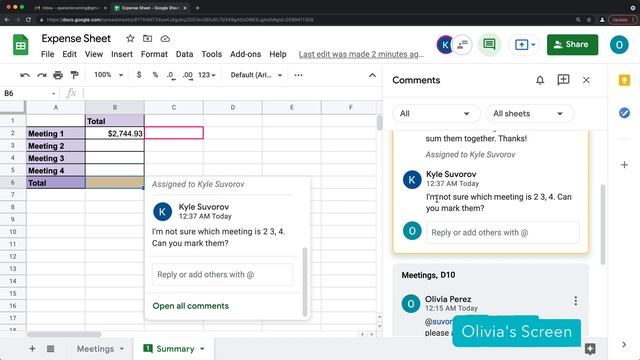Click the formula bar
Screen dimensions: 640x360
pos(231,93)
